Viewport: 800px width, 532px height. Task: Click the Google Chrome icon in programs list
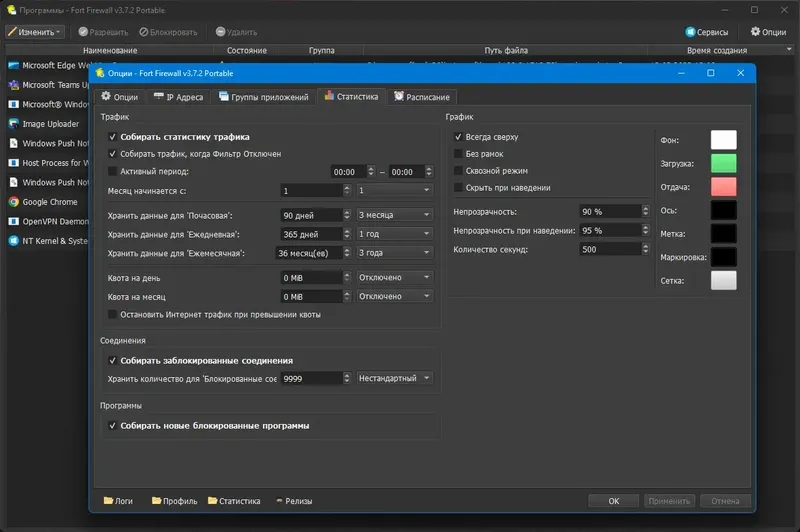tap(14, 202)
